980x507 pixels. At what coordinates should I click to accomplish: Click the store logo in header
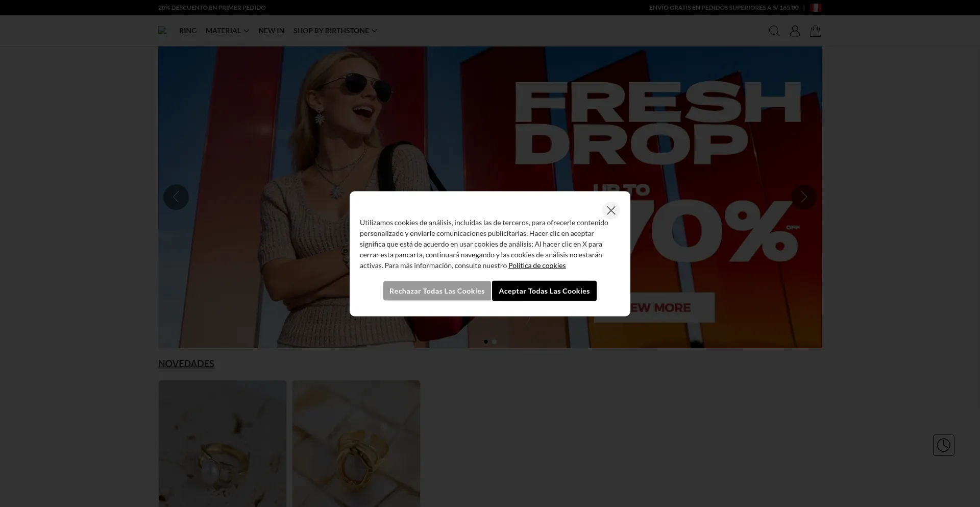point(162,31)
